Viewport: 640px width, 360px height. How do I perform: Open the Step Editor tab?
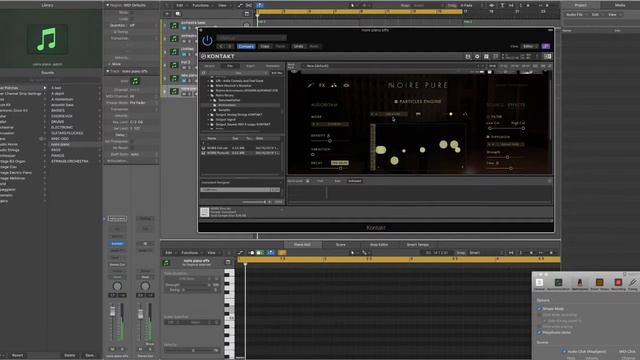[379, 244]
